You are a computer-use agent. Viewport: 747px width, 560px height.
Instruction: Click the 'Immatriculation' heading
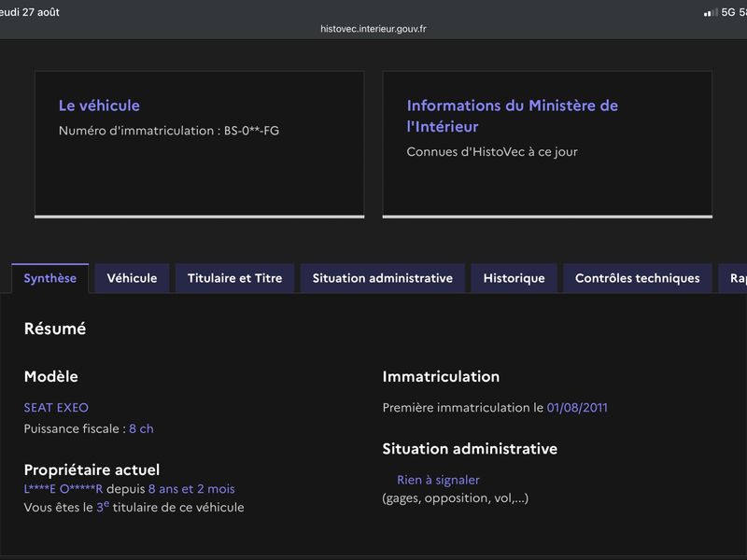tap(441, 377)
